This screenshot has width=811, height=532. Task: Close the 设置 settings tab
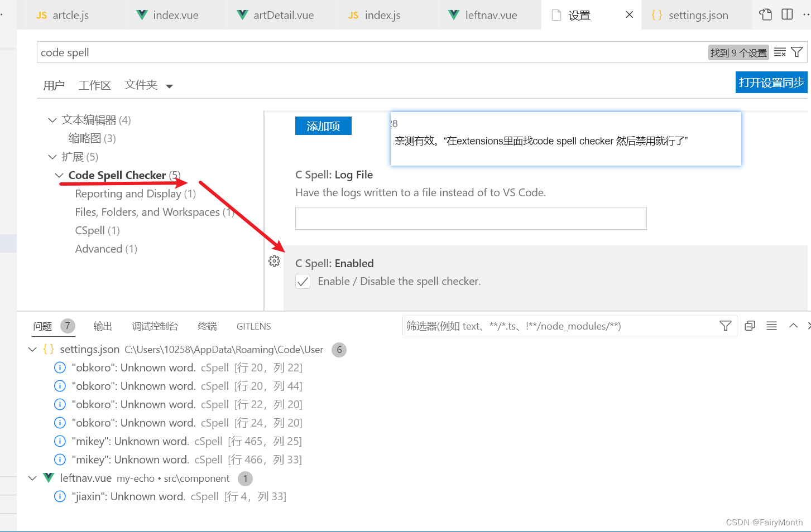click(x=630, y=14)
